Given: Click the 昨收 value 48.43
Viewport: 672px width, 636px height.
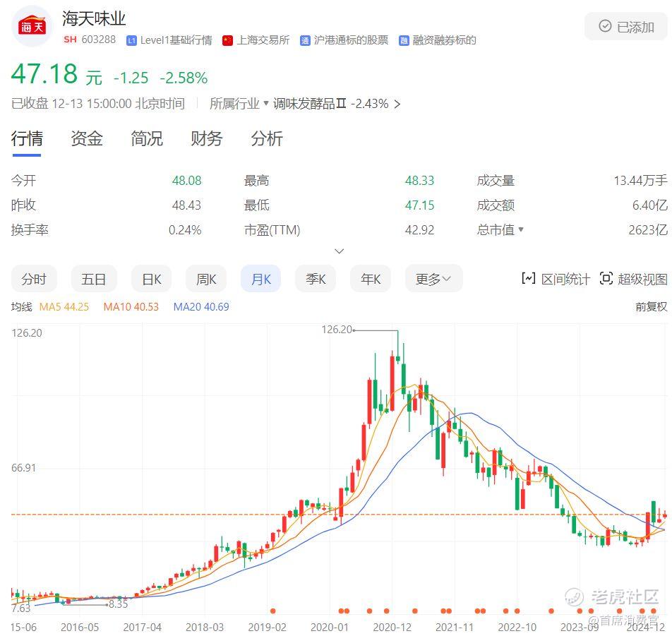Looking at the screenshot, I should 186,205.
